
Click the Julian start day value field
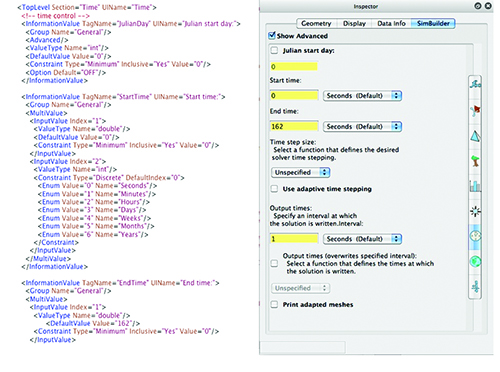tap(294, 66)
